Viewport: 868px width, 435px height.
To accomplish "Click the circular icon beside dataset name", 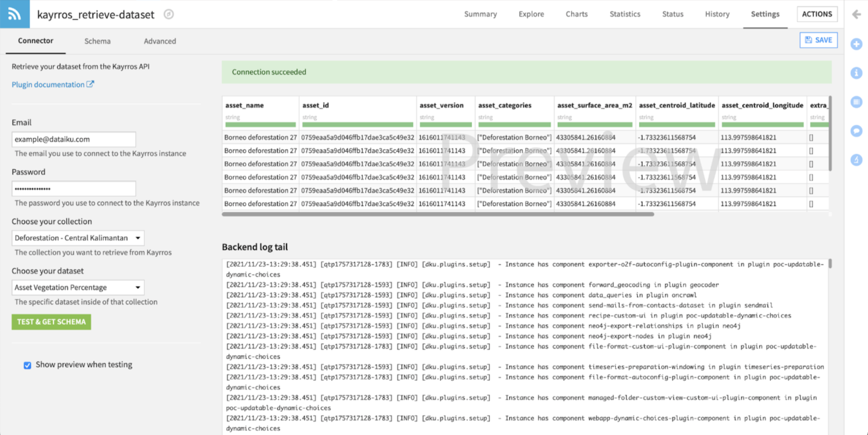I will [x=168, y=14].
